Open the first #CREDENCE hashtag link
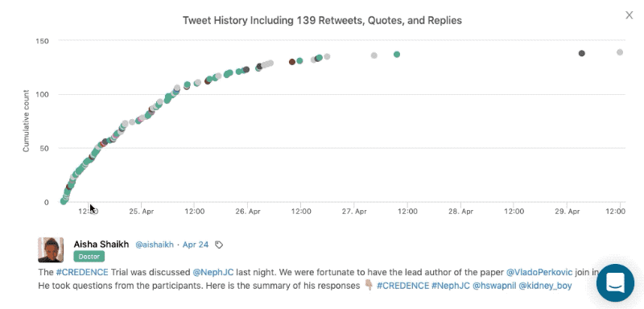This screenshot has width=644, height=309. click(x=82, y=272)
